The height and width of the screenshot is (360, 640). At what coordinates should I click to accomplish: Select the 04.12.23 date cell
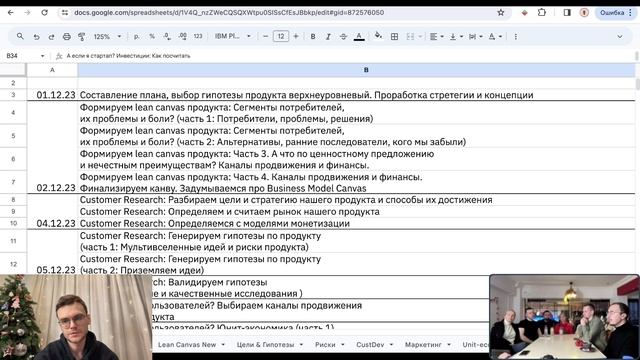(x=53, y=223)
